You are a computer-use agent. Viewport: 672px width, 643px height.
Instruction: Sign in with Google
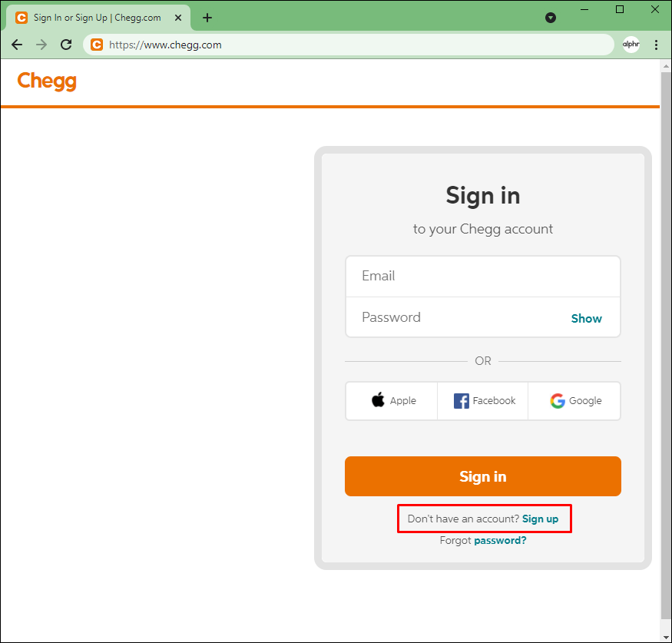[574, 401]
